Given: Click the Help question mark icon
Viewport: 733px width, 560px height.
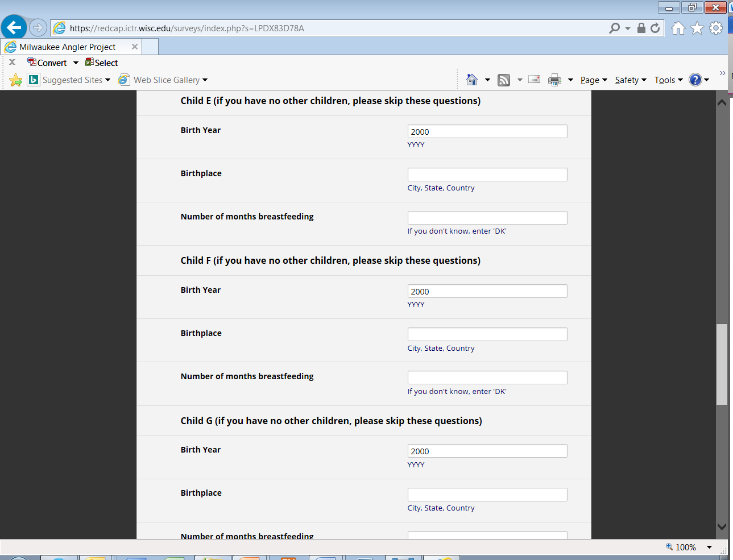Looking at the screenshot, I should click(695, 80).
